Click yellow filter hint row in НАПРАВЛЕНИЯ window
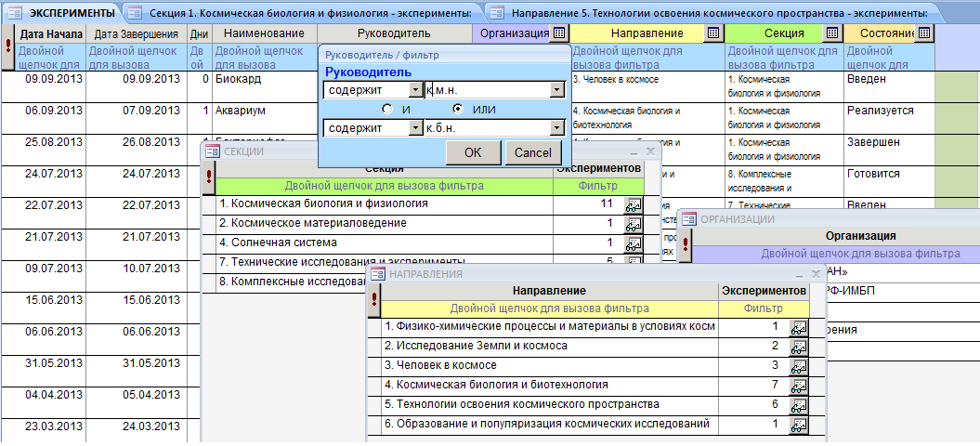The height and width of the screenshot is (446, 980). point(549,308)
